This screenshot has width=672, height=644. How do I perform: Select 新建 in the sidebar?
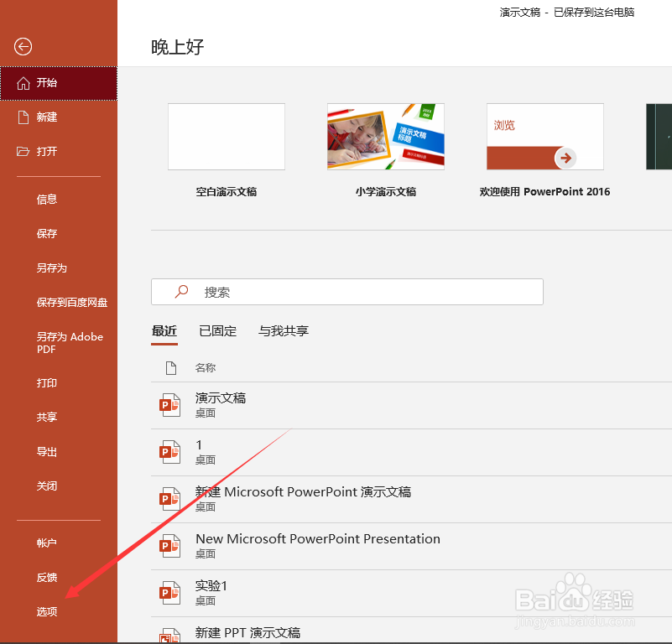pos(59,117)
